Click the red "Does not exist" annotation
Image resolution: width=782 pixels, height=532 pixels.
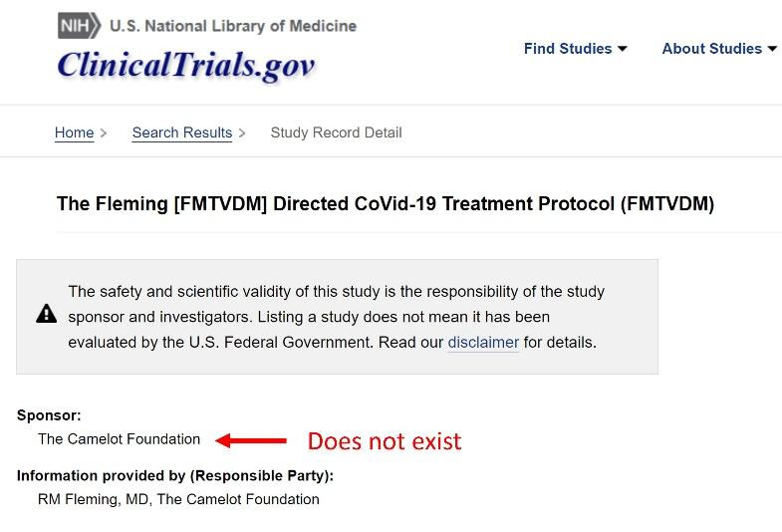click(384, 440)
